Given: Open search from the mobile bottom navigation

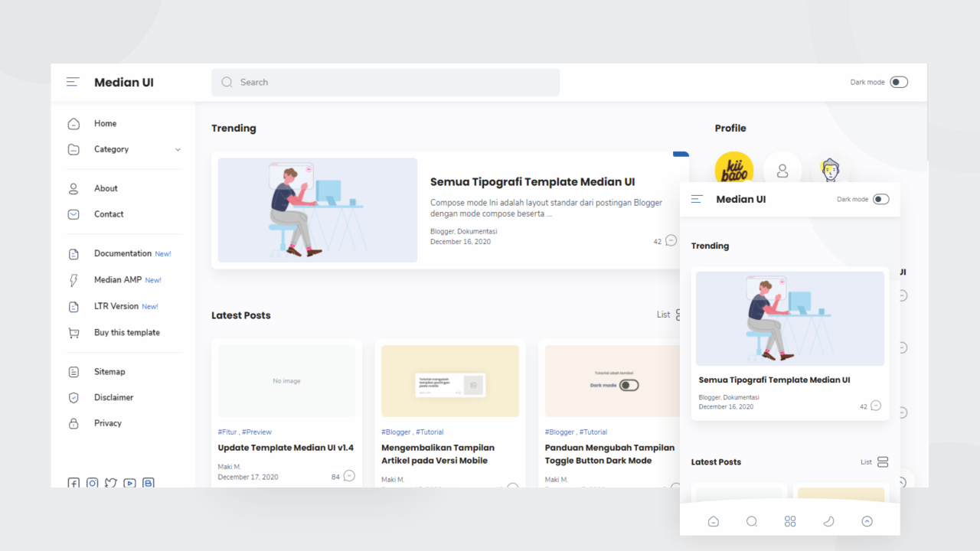Looking at the screenshot, I should point(751,521).
